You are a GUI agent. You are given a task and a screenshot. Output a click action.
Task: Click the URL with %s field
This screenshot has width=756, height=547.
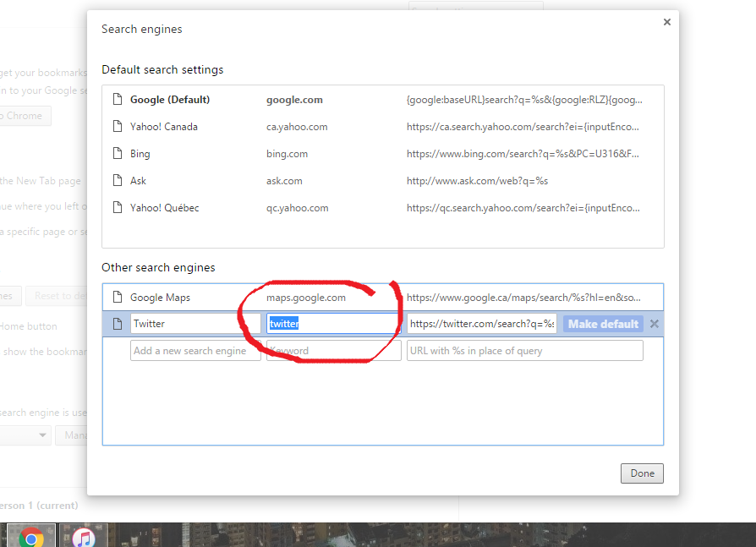coord(524,350)
